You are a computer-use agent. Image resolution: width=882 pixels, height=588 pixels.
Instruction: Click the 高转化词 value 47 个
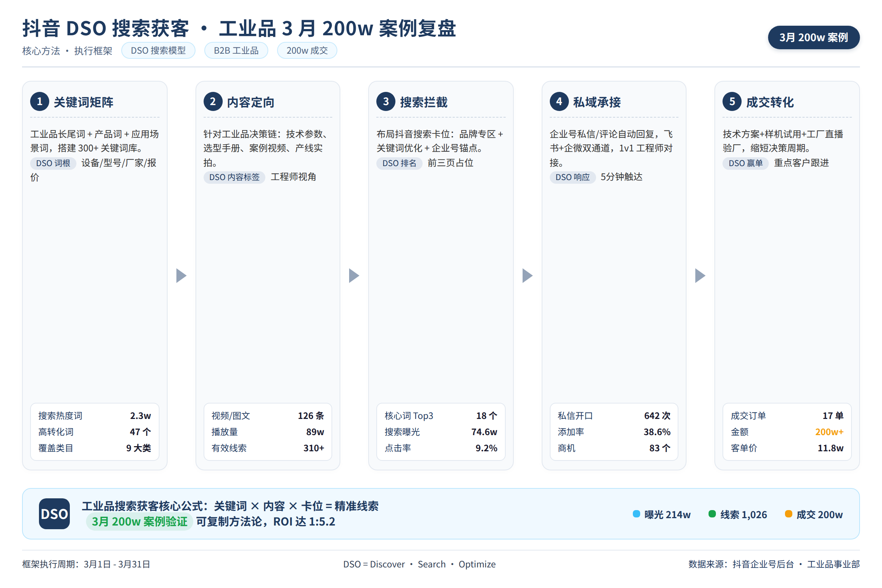pyautogui.click(x=141, y=431)
